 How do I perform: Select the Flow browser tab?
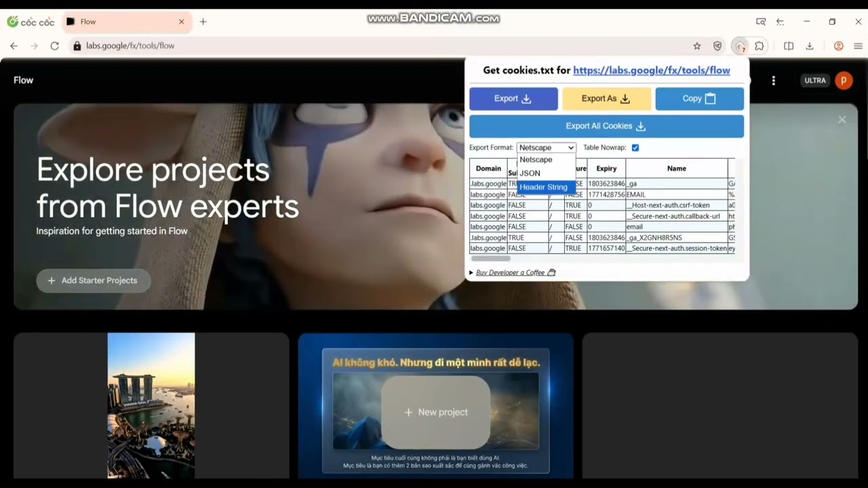[x=125, y=22]
